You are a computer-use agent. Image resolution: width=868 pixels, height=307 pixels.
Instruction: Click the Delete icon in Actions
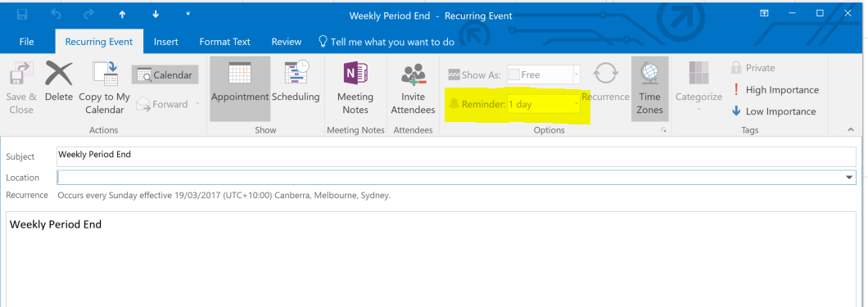tap(59, 73)
